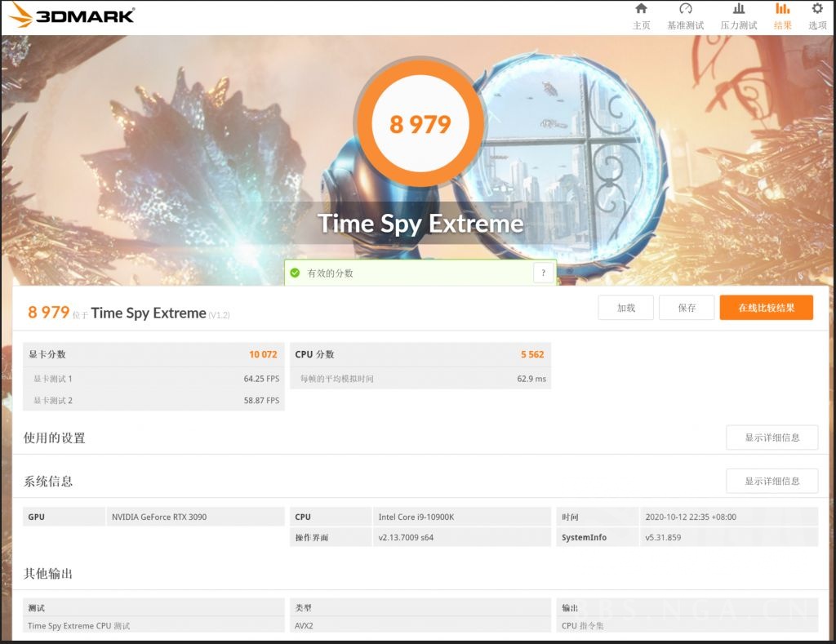Viewport: 836px width, 644px height.
Task: Click the 显卡测试 1 label
Action: (x=53, y=379)
